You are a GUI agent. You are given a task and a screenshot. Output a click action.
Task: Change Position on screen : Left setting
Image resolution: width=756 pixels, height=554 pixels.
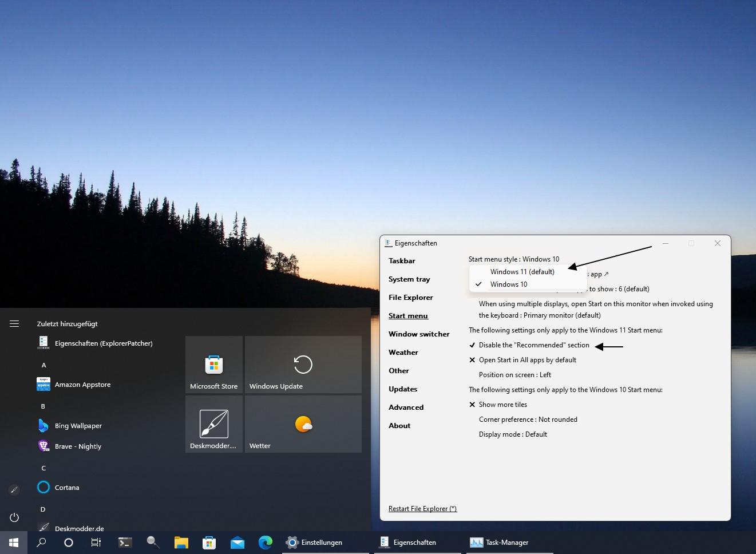click(515, 375)
